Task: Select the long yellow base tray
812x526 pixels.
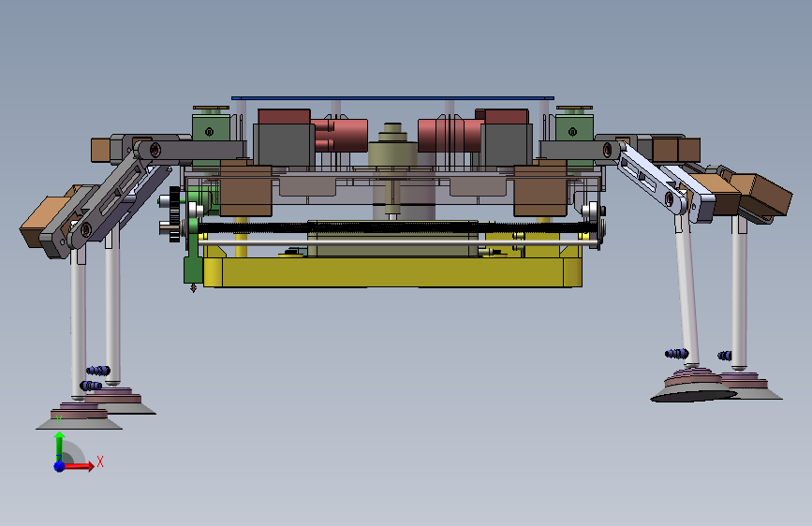Action: tap(392, 271)
